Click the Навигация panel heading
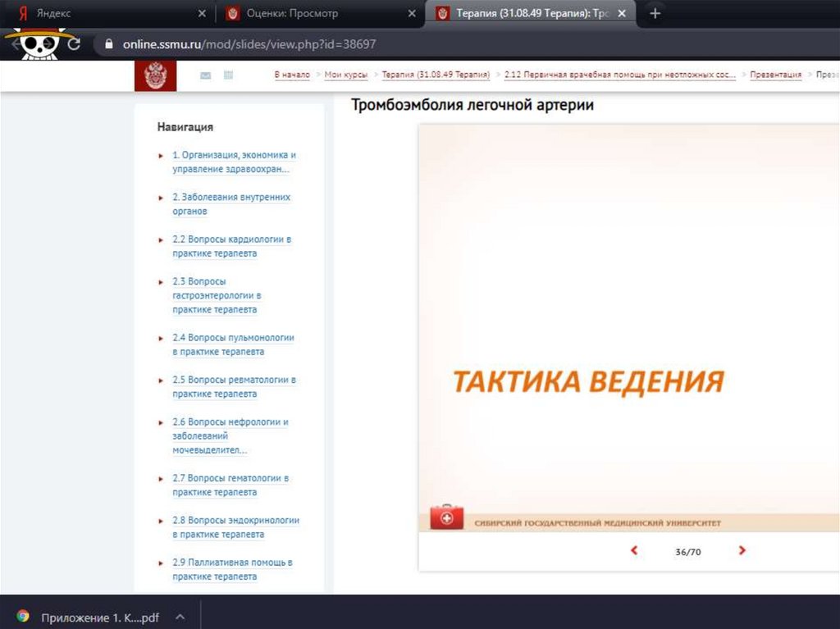 pyautogui.click(x=185, y=127)
